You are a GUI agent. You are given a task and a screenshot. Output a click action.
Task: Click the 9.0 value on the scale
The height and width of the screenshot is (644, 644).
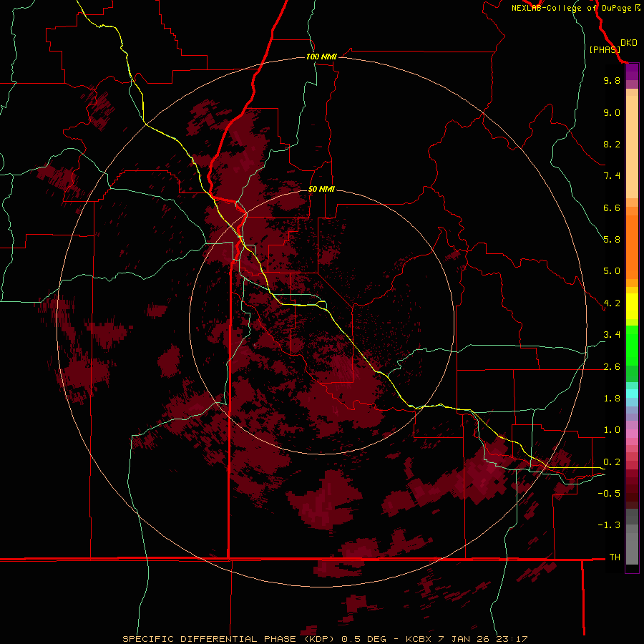click(612, 112)
